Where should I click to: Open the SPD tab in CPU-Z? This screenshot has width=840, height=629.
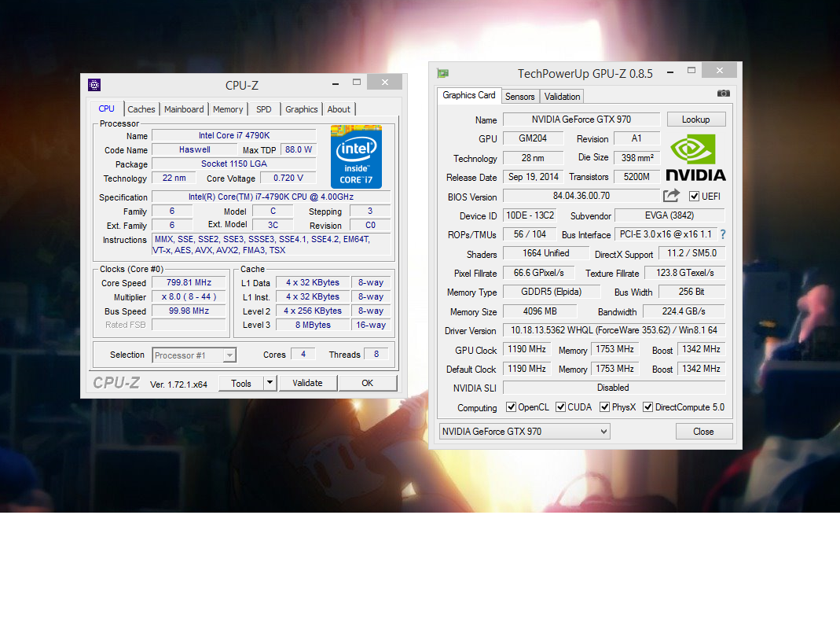point(263,109)
